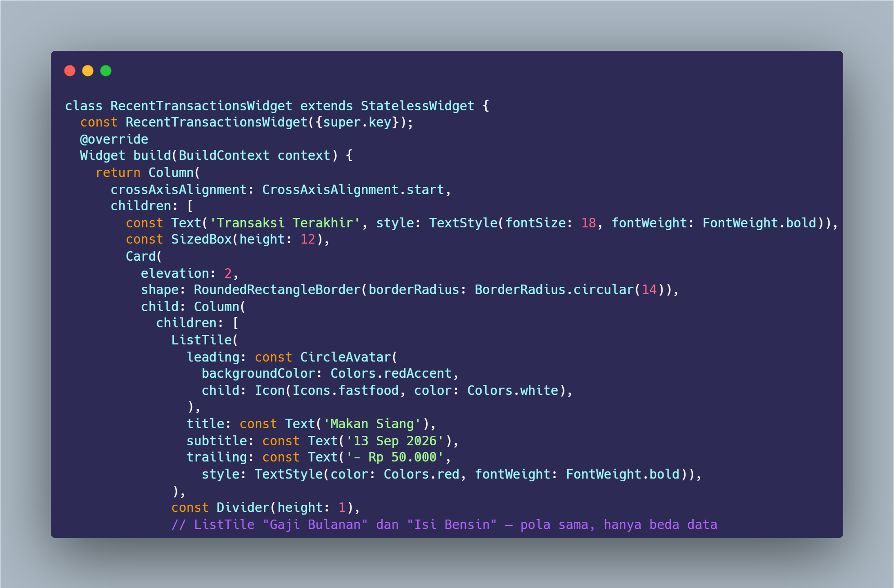Click the comment about 'Gaji Bulanan'
The image size is (894, 588).
point(444,525)
